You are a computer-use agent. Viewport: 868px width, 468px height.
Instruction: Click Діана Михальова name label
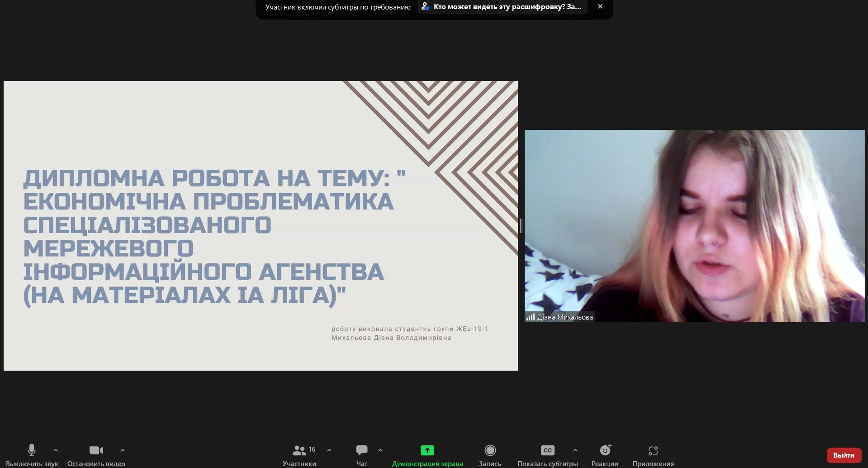pyautogui.click(x=565, y=317)
